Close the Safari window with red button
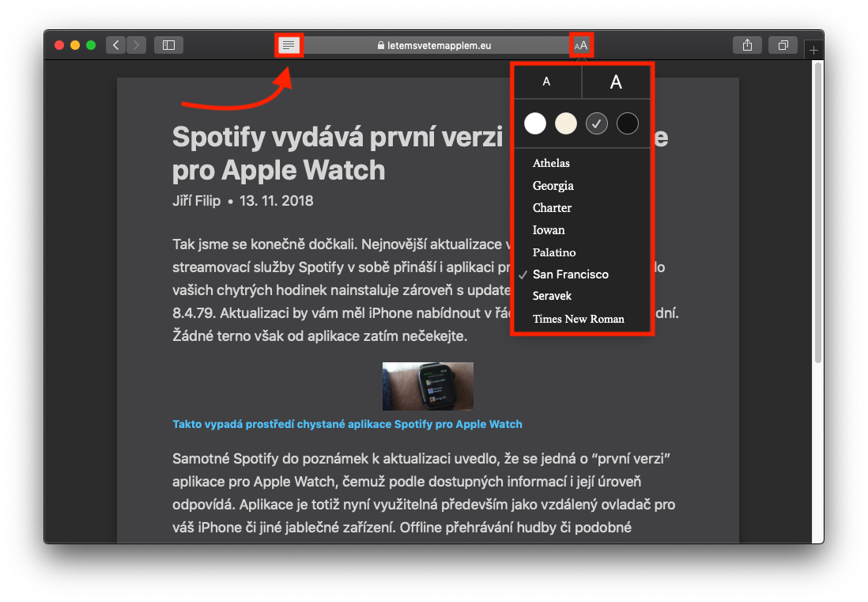Screen dimensions: 868x602 59,45
